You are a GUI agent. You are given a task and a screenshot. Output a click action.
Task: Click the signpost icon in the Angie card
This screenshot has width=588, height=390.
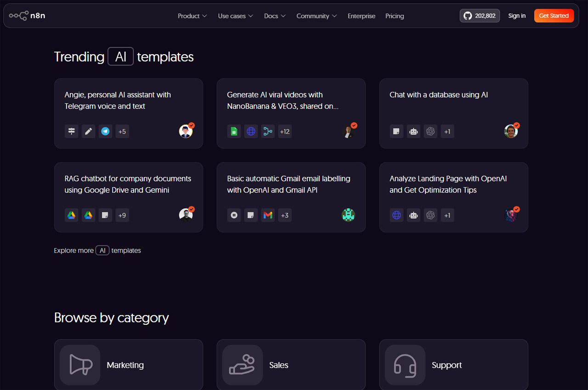[72, 131]
